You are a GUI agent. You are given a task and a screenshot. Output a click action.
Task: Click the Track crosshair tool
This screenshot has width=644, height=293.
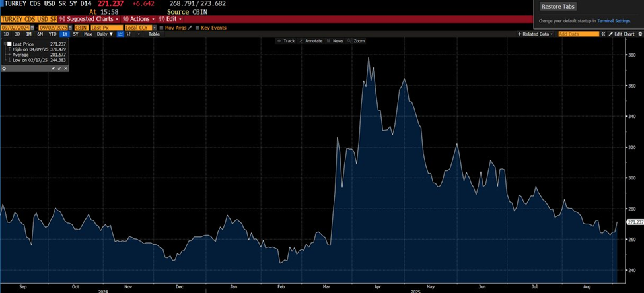(286, 41)
